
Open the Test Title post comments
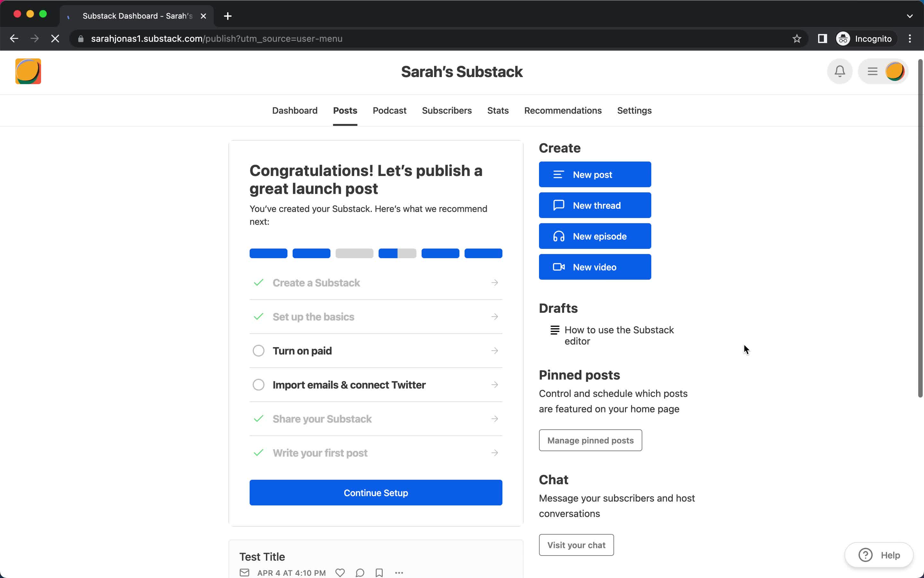click(360, 573)
